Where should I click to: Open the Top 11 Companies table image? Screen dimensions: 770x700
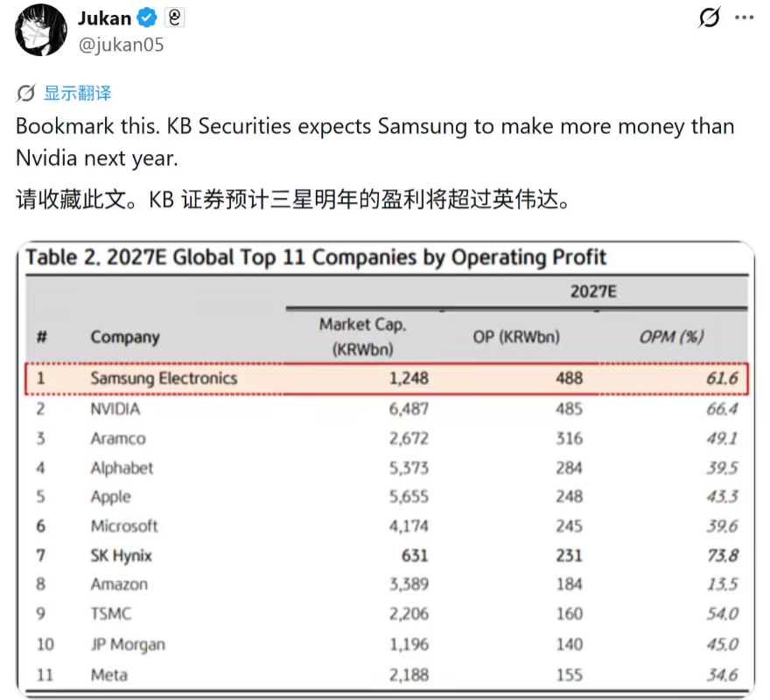[385, 471]
